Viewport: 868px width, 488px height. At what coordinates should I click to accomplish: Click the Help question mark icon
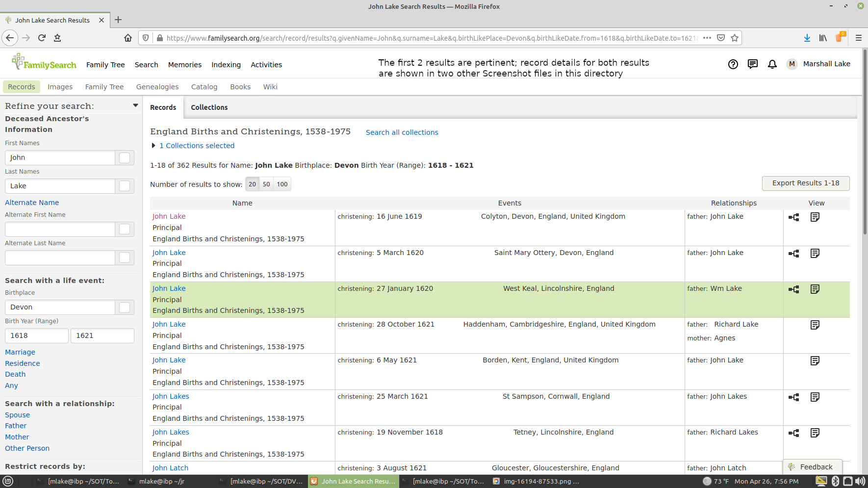tap(733, 64)
